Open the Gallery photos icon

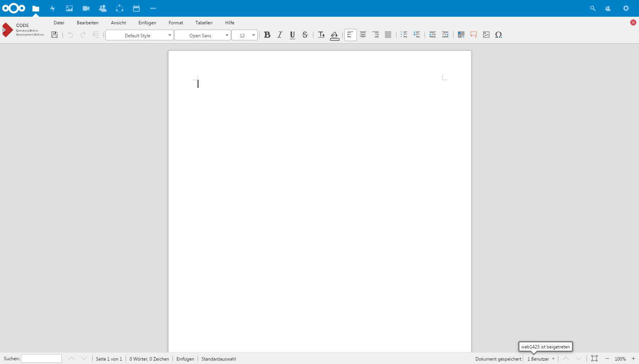(x=69, y=8)
